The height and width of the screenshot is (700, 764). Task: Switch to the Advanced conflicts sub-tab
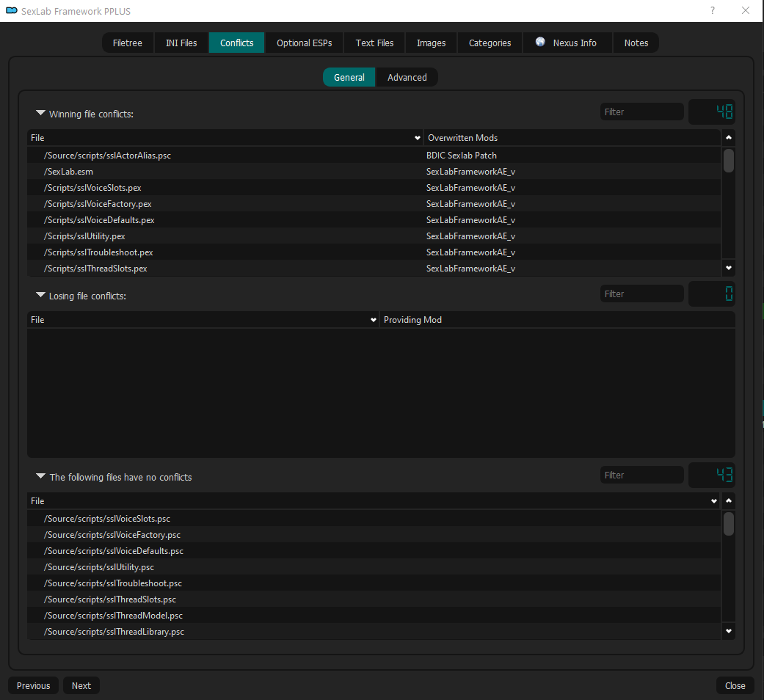pyautogui.click(x=407, y=78)
